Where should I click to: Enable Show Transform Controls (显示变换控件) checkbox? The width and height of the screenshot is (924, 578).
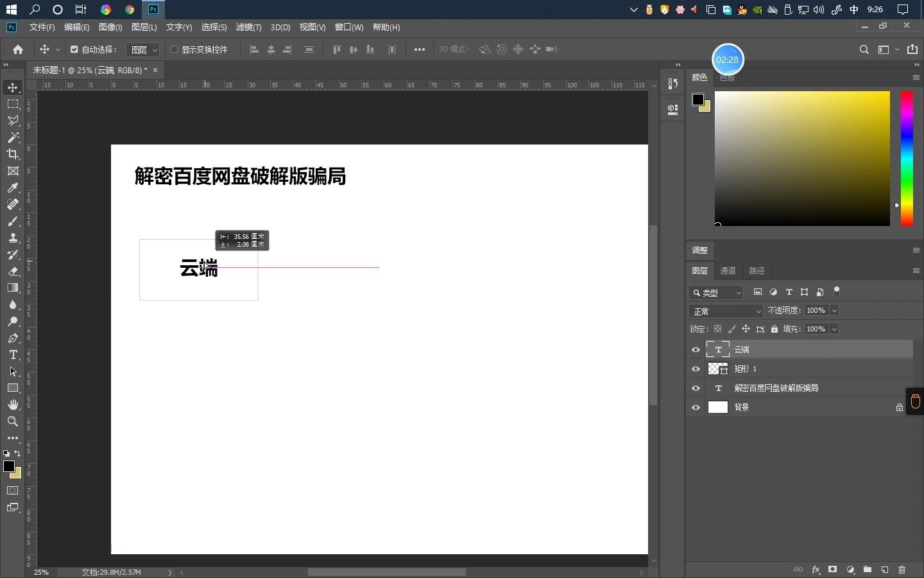(x=174, y=49)
